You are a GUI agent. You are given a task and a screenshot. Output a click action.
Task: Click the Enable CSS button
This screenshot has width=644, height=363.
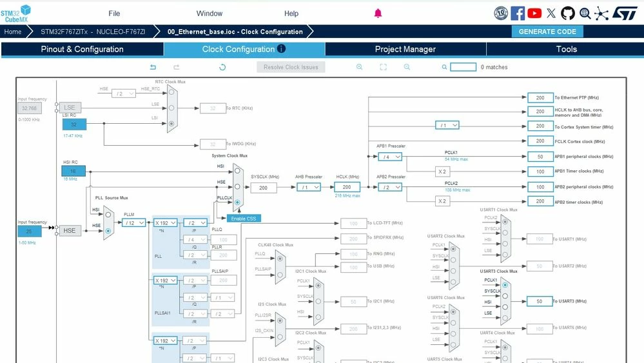point(244,219)
